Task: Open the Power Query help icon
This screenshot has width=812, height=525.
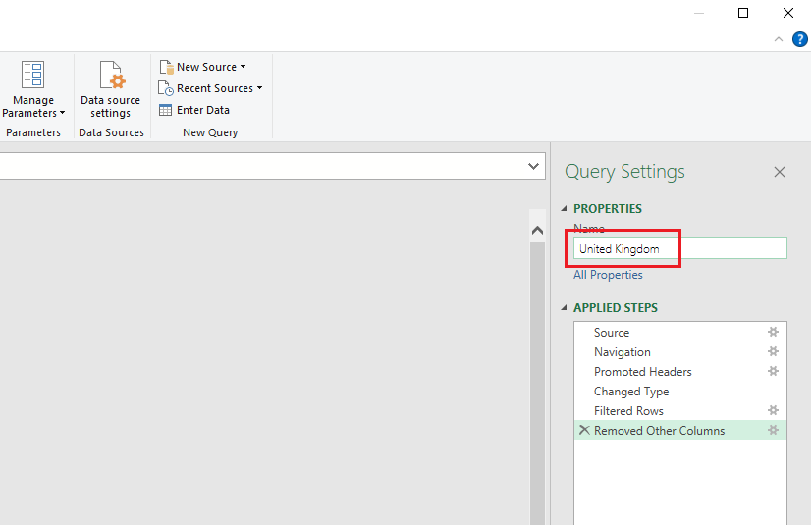Action: pyautogui.click(x=799, y=40)
